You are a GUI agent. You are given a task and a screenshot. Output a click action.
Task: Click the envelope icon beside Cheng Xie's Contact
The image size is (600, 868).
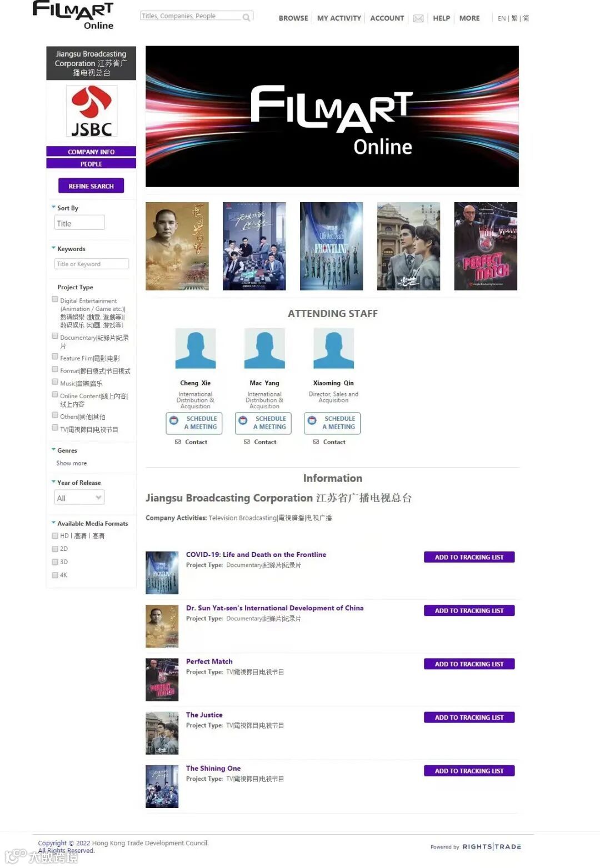178,442
